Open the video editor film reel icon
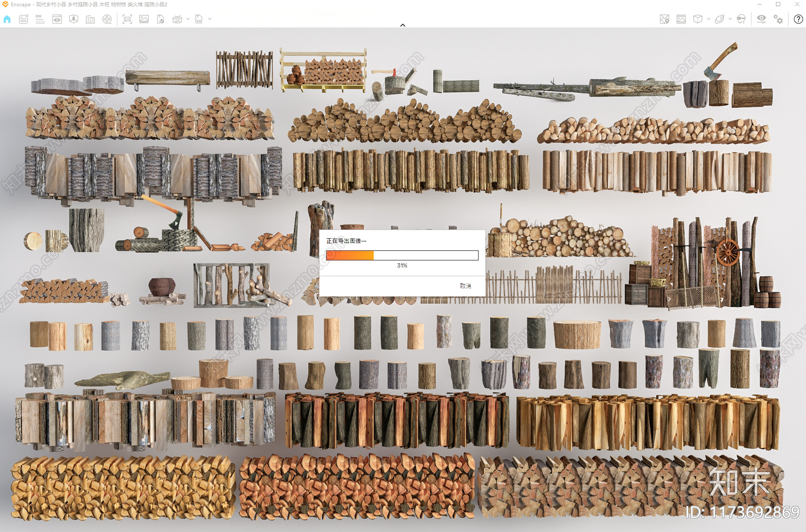The image size is (806, 532). (x=107, y=19)
